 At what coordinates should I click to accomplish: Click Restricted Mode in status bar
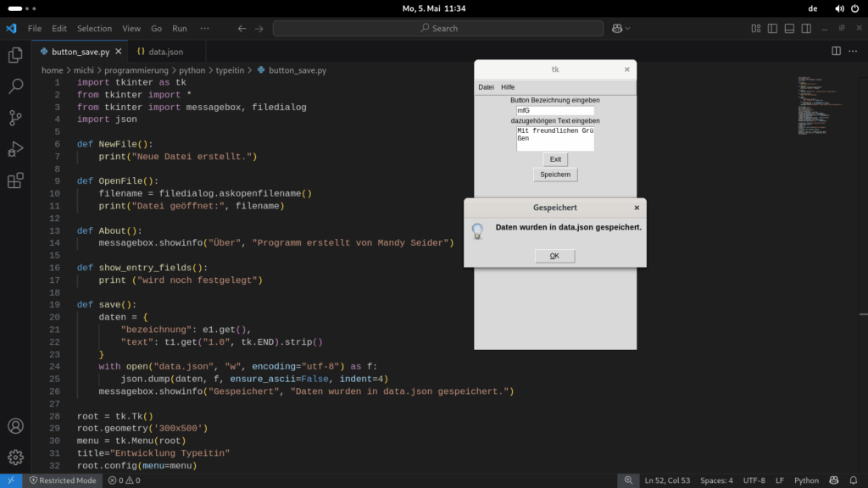tap(63, 480)
